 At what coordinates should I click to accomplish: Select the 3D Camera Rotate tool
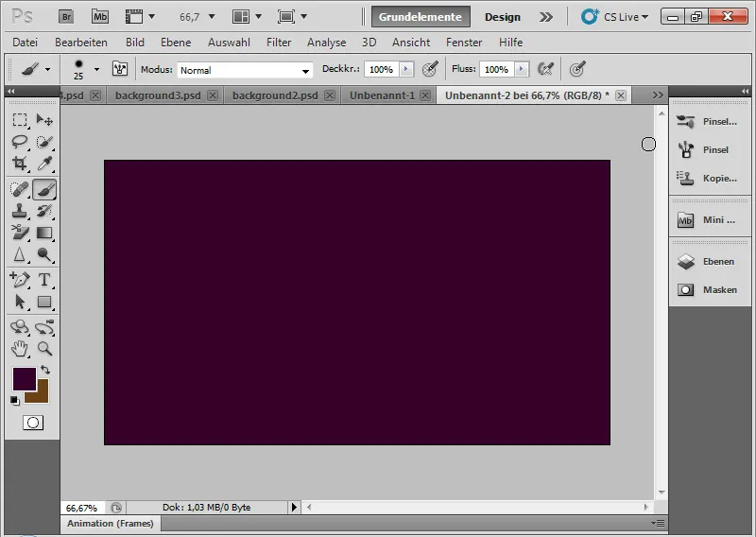tap(44, 327)
